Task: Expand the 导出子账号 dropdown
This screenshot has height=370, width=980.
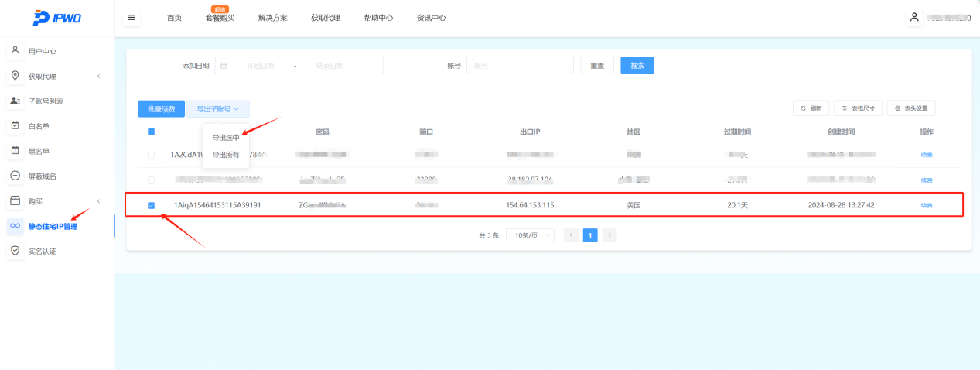Action: (x=217, y=109)
